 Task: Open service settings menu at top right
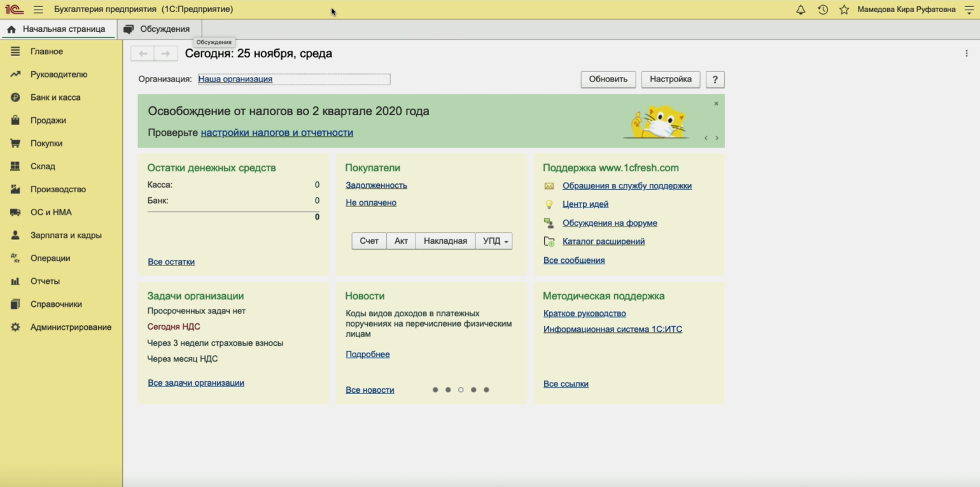pos(969,10)
